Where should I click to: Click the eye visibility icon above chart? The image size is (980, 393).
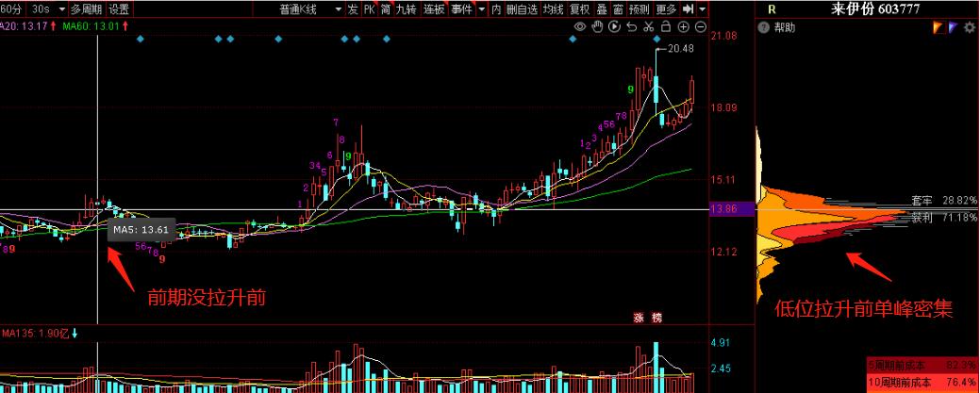[580, 27]
